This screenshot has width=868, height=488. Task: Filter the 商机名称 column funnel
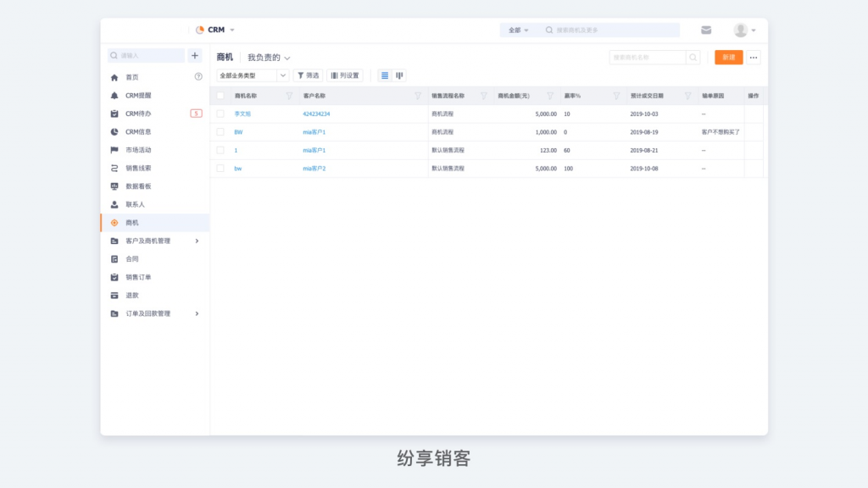click(x=289, y=96)
